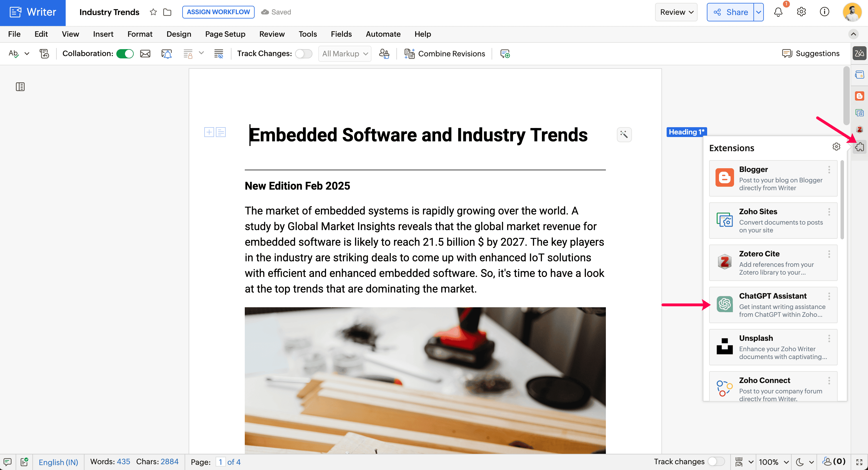Open the Automate menu
Screen dimensions: 868x470
tap(383, 34)
